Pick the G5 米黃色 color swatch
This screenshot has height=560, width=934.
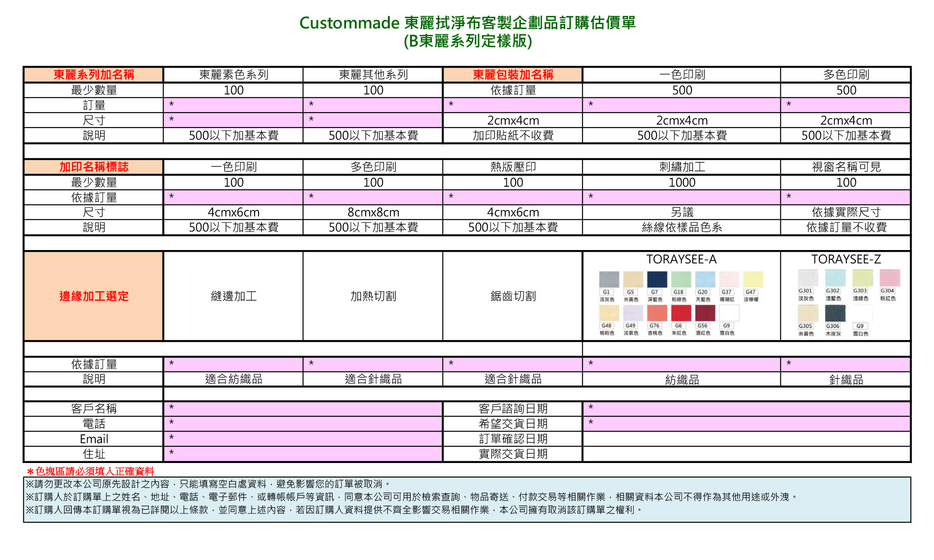(633, 279)
